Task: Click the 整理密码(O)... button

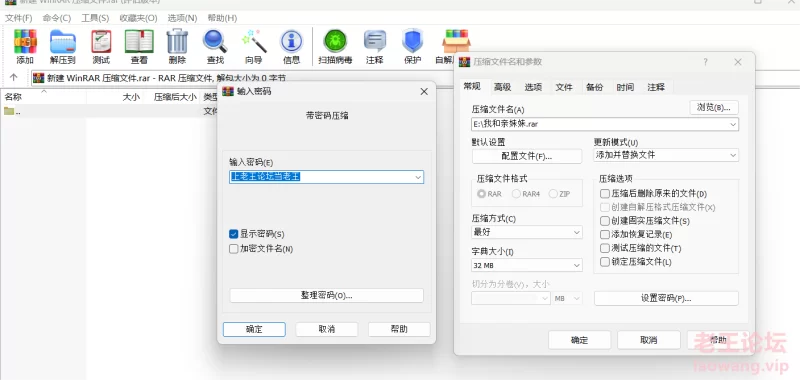Action: point(327,295)
